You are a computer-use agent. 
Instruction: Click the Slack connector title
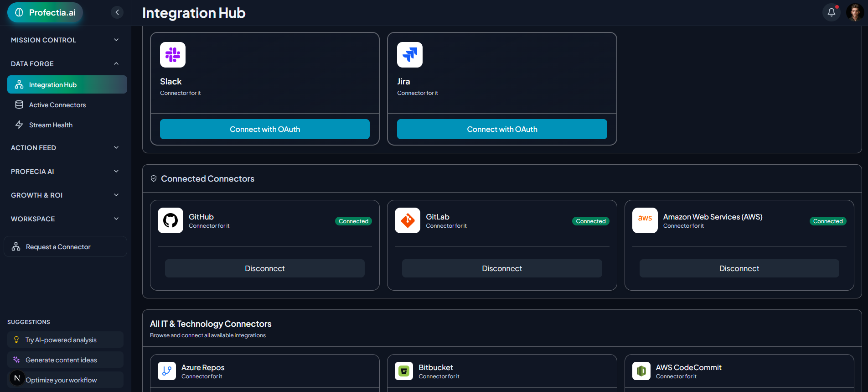(170, 81)
